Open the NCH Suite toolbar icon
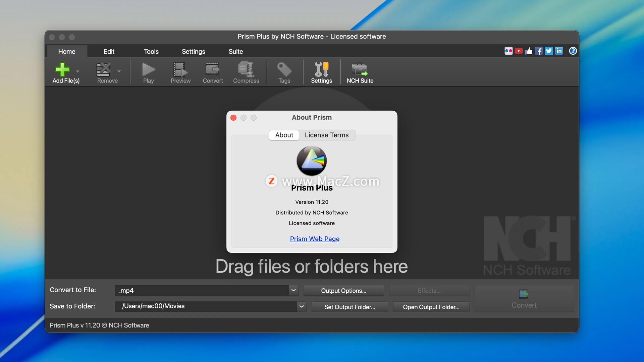Screen dimensions: 644x362 click(x=360, y=69)
